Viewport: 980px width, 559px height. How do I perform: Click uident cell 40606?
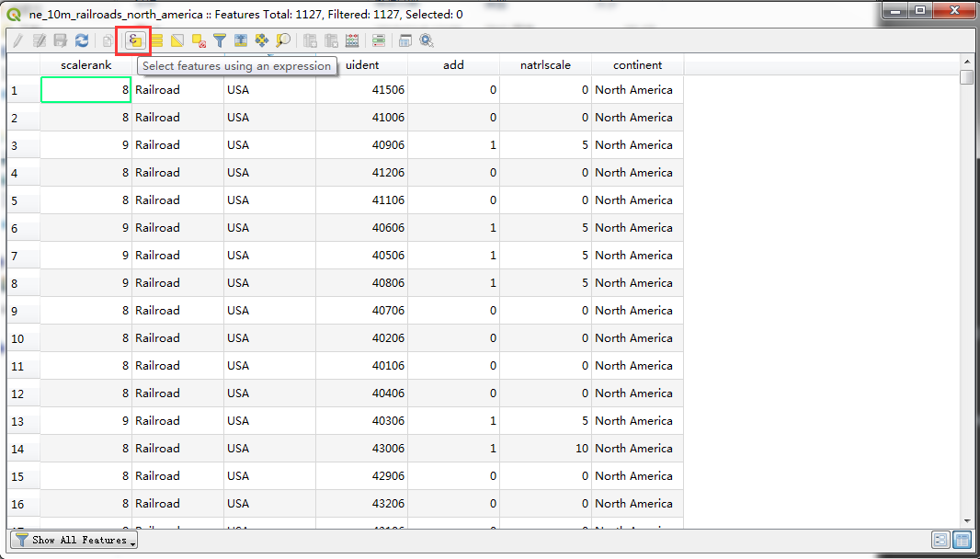(x=362, y=228)
